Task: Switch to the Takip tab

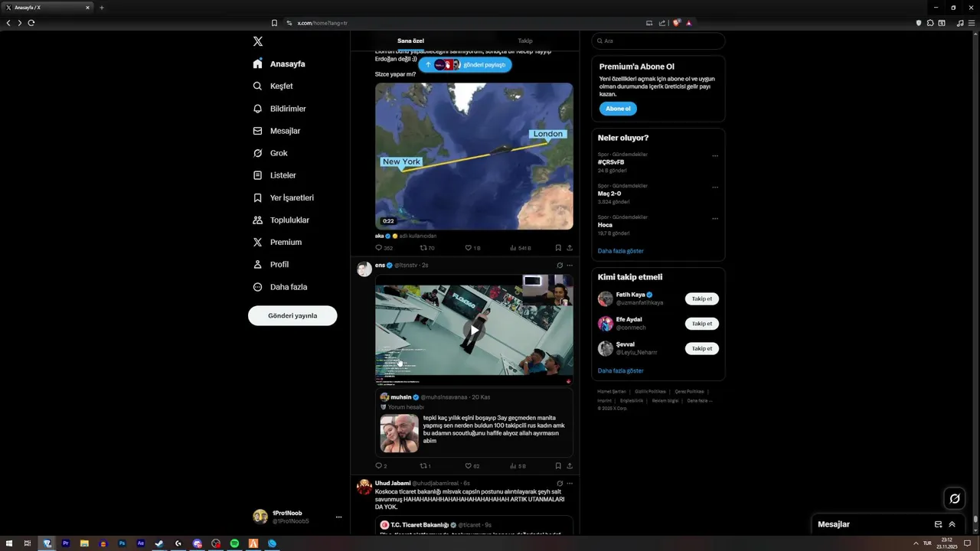Action: click(525, 41)
